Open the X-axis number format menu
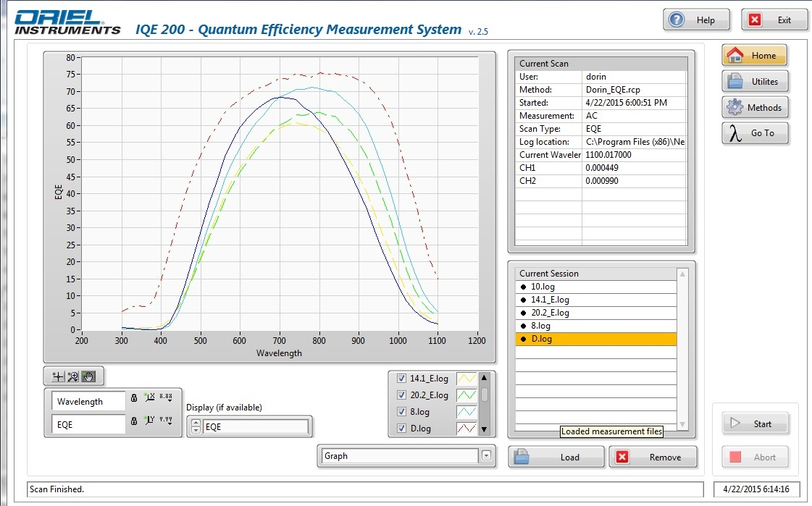The height and width of the screenshot is (506, 812). click(x=166, y=397)
